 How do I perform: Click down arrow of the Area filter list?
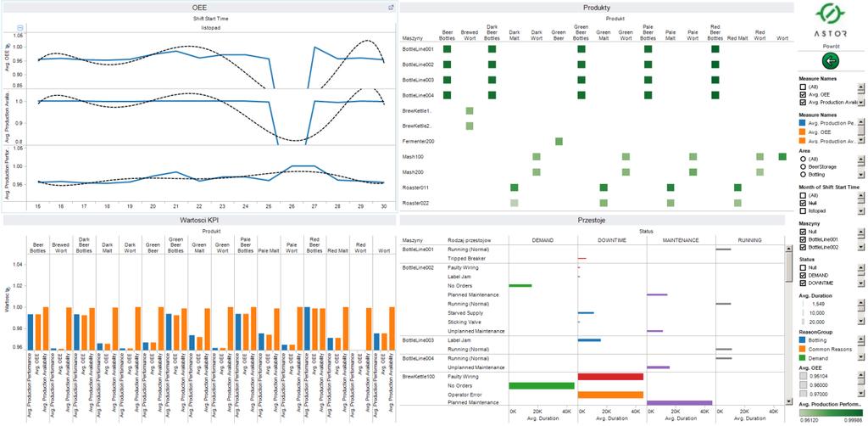(x=860, y=175)
